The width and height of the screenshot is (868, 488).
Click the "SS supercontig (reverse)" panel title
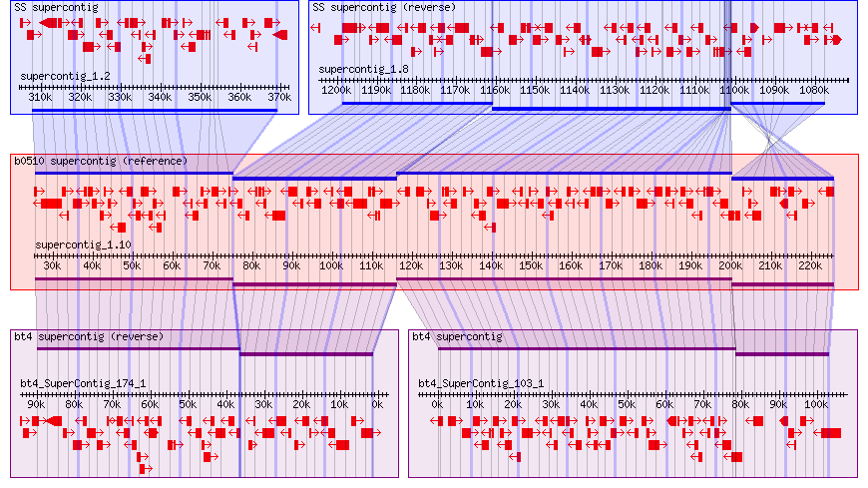click(x=384, y=7)
